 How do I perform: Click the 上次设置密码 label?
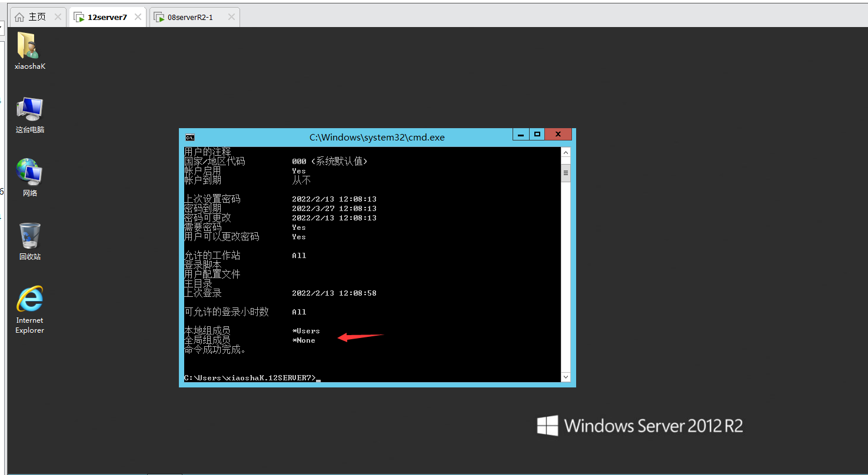(x=212, y=199)
